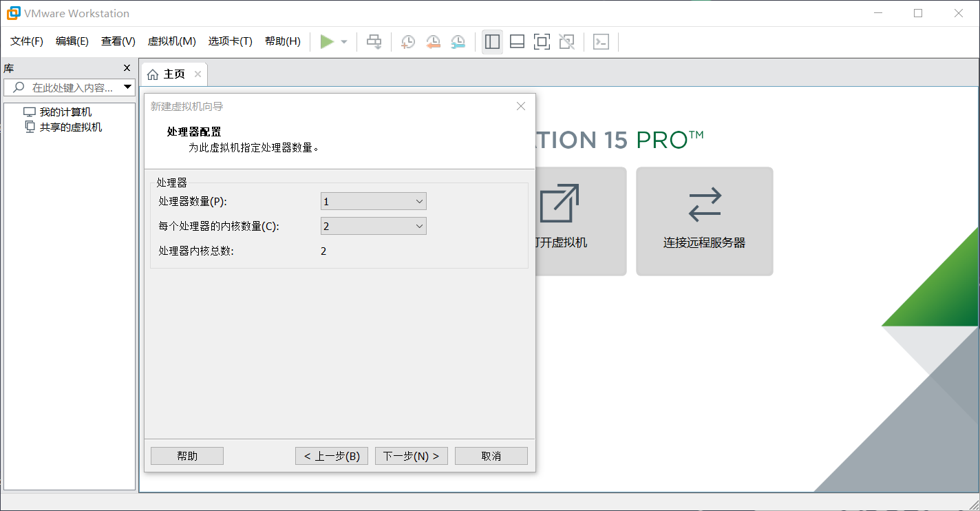Screen dimensions: 980x511
Task: Click the < 上一步(B) button
Action: 332,456
